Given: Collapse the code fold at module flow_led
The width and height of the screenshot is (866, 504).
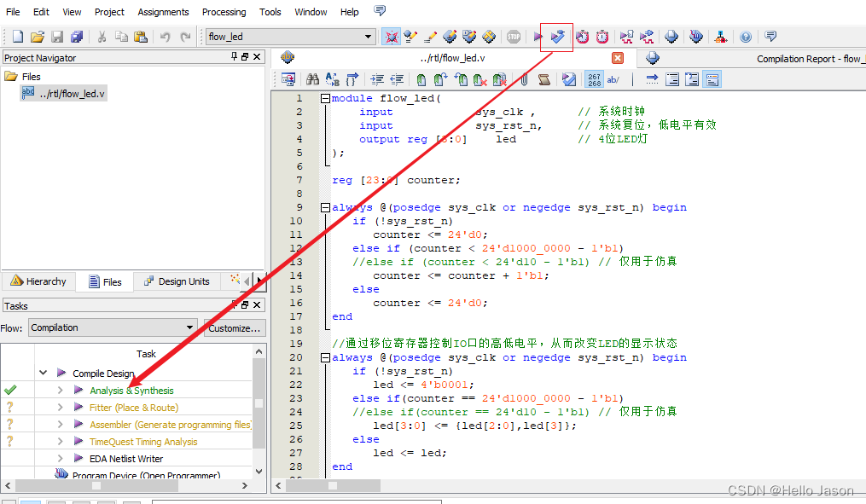Looking at the screenshot, I should [326, 98].
